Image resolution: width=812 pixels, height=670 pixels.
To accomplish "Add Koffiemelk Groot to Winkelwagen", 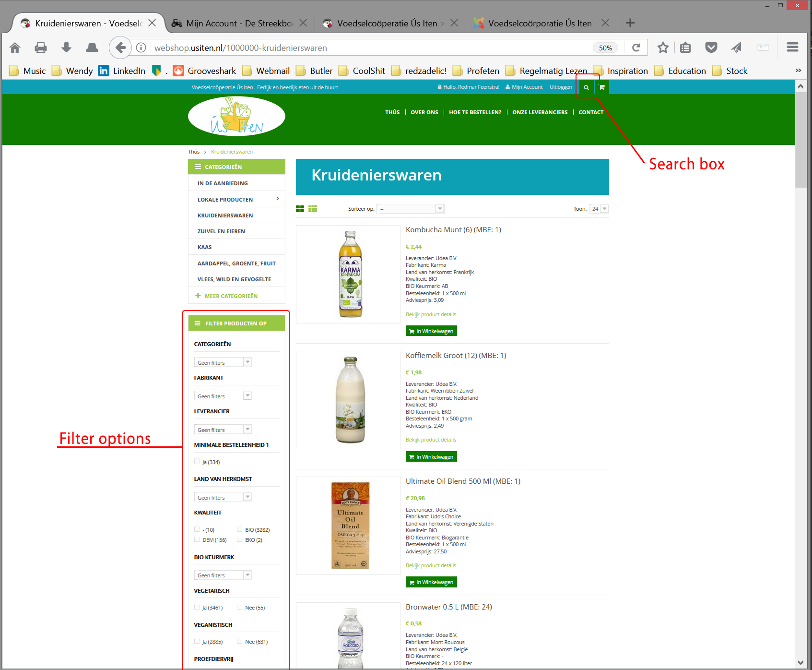I will click(x=431, y=457).
